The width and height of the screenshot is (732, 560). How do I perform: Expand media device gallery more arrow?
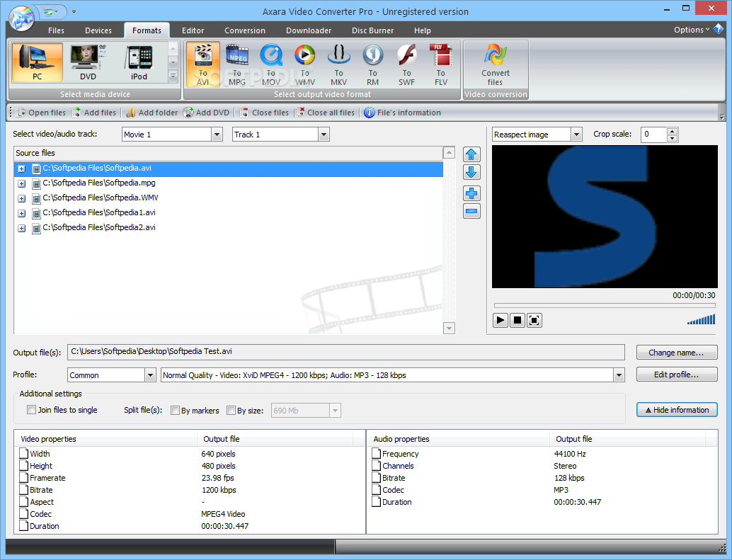173,76
